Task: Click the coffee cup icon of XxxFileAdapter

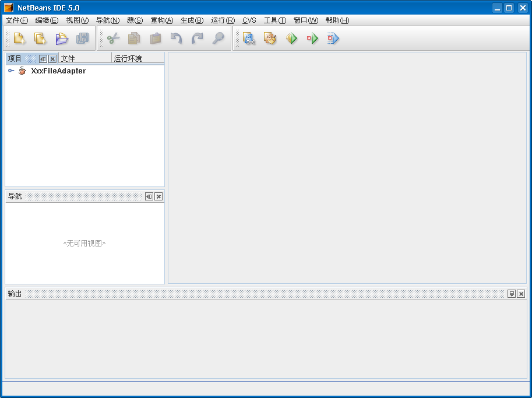Action: tap(22, 71)
